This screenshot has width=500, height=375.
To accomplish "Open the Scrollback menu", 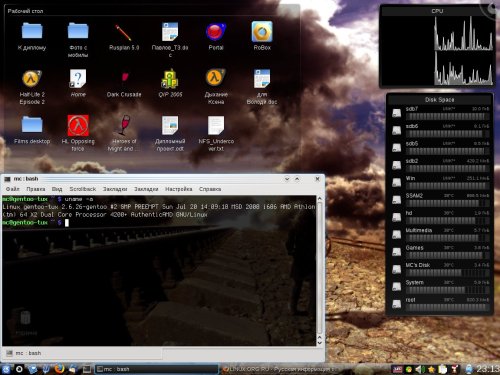I will pyautogui.click(x=83, y=189).
